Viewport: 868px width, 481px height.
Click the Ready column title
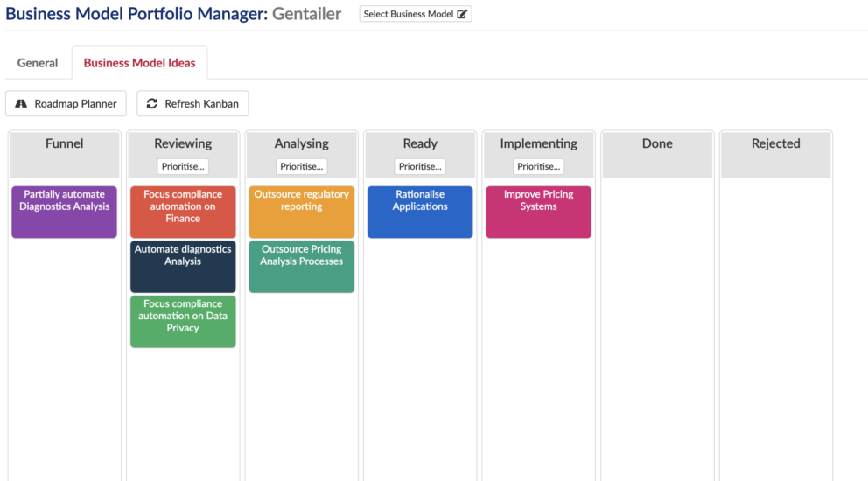(x=420, y=143)
